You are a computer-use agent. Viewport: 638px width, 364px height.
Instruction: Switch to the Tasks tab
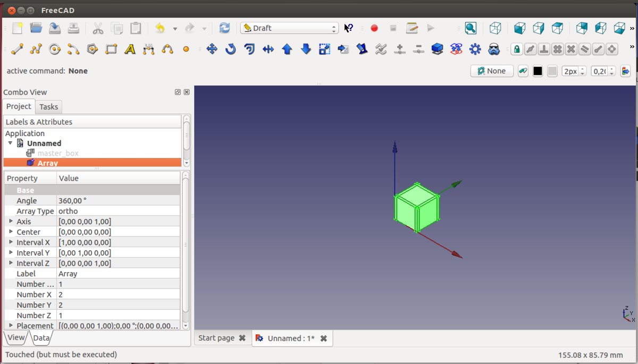49,107
